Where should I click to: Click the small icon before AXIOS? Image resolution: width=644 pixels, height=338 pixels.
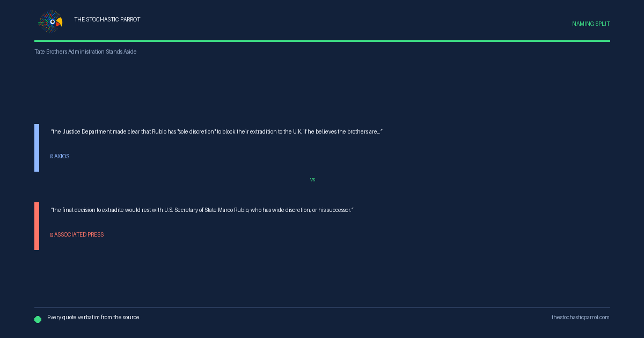(52, 157)
